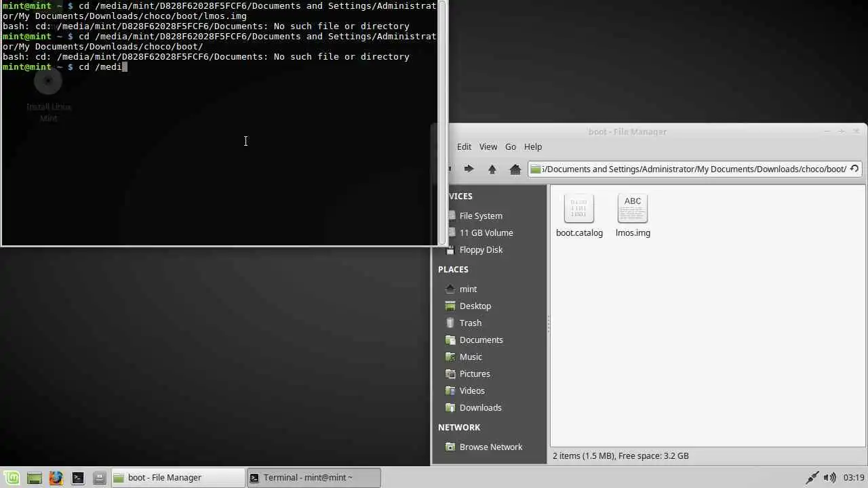Image resolution: width=868 pixels, height=488 pixels.
Task: Select File System in Devices list
Action: [x=481, y=216]
